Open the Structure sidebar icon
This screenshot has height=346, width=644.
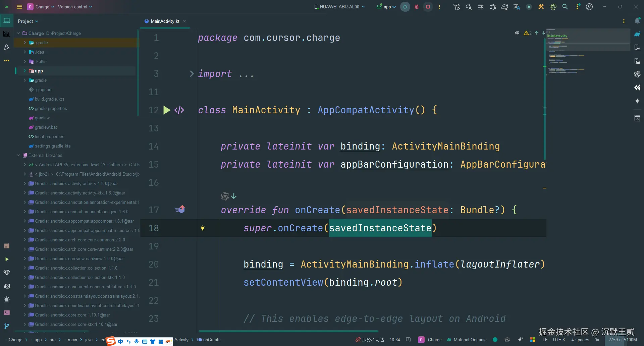pyautogui.click(x=7, y=47)
